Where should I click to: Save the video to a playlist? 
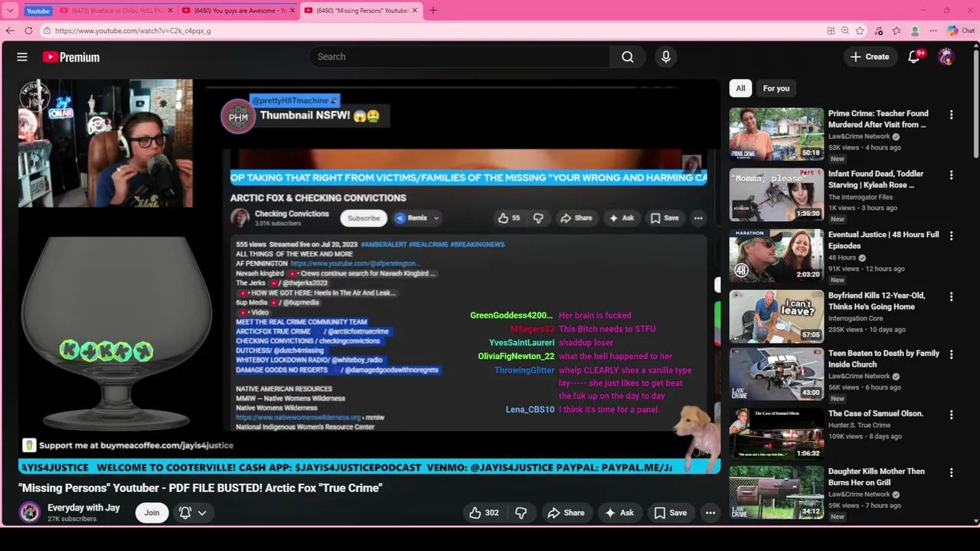(x=670, y=513)
